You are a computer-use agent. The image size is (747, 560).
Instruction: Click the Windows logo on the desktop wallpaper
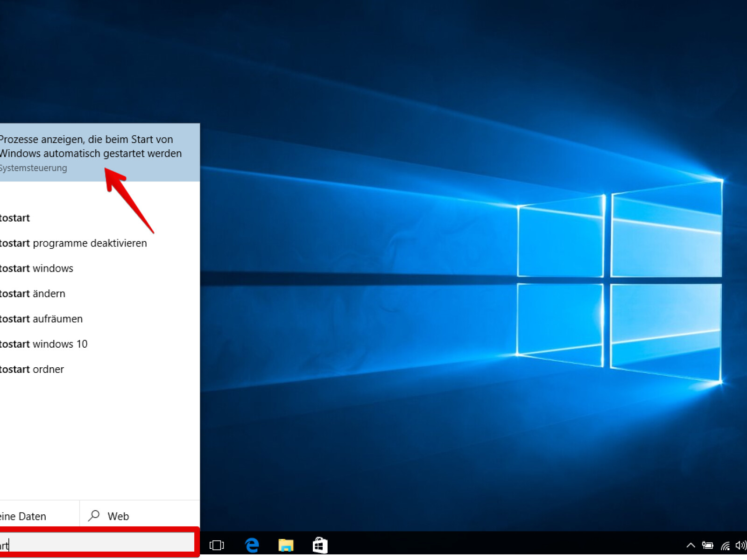(619, 281)
